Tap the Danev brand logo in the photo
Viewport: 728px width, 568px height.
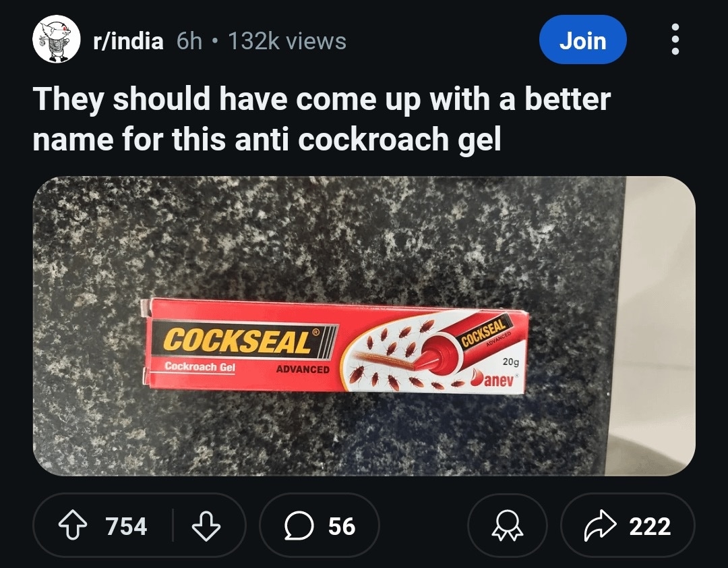click(493, 380)
